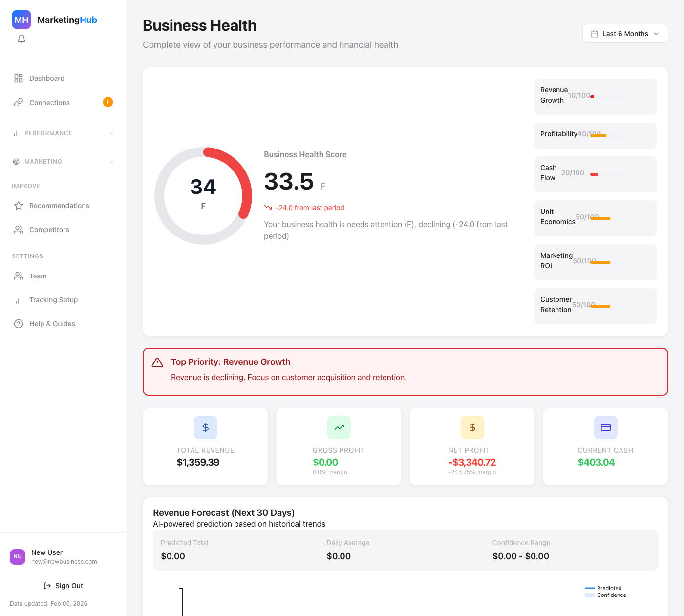684x616 pixels.
Task: Select the Competitors people icon
Action: [19, 230]
